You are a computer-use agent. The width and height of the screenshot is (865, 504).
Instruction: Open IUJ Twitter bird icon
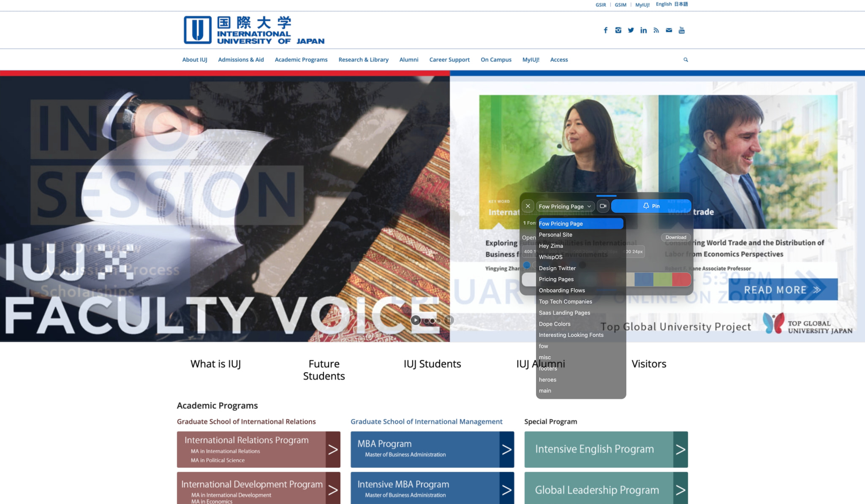click(631, 30)
